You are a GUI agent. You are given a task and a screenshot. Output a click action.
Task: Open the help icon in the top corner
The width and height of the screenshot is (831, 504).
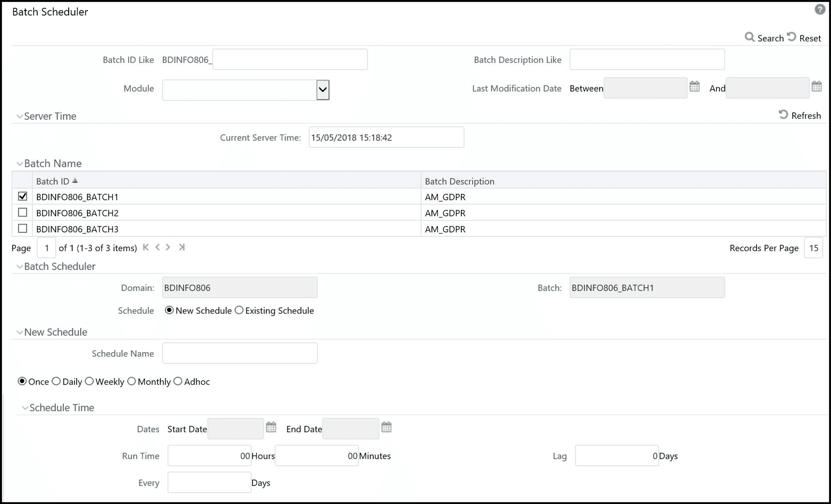tap(820, 9)
